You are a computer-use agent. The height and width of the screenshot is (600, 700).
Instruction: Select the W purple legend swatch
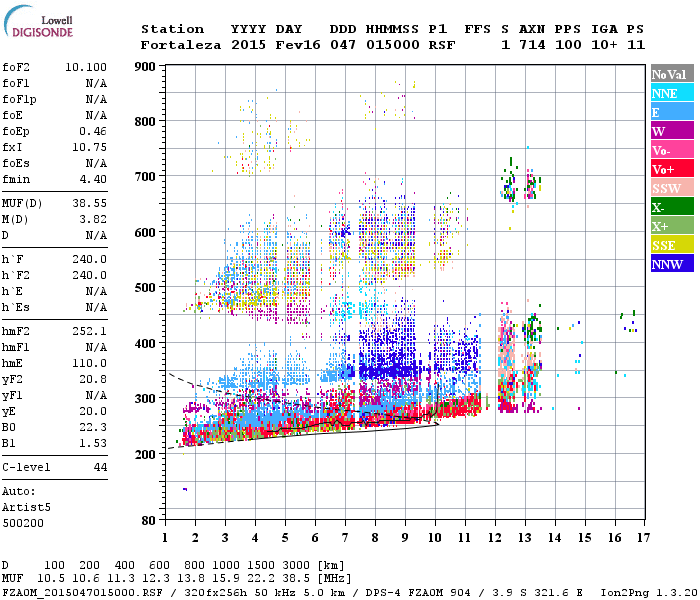pyautogui.click(x=672, y=131)
